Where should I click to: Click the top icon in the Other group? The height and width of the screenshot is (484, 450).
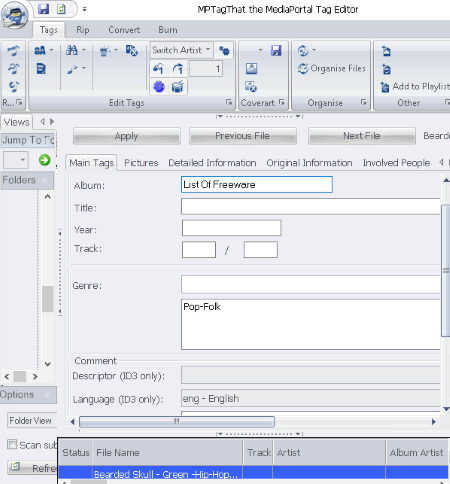(x=386, y=51)
